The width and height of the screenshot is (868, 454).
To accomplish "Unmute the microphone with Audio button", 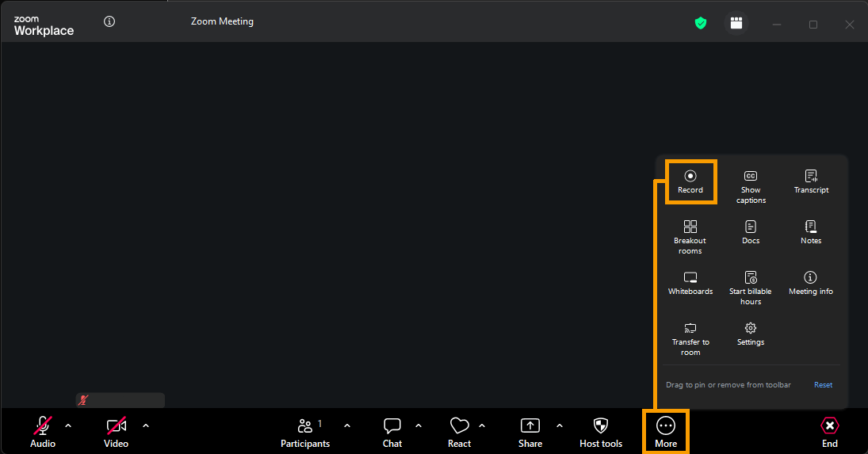I will tap(43, 432).
